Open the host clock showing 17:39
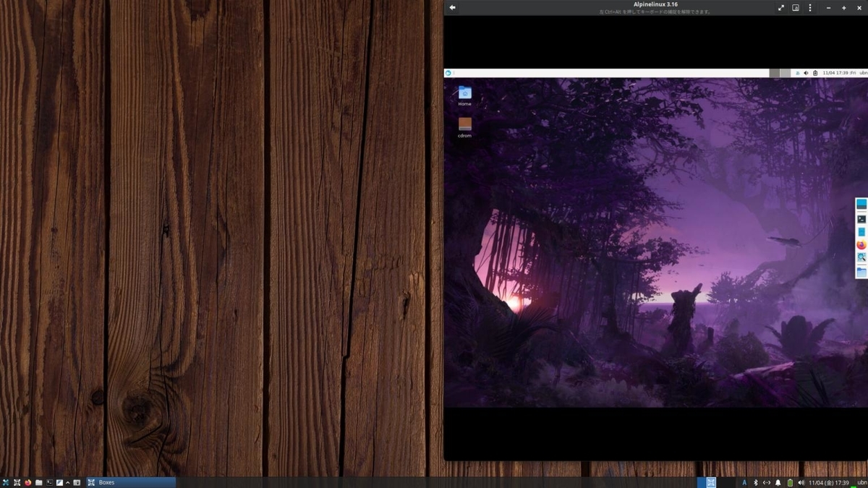 (829, 482)
